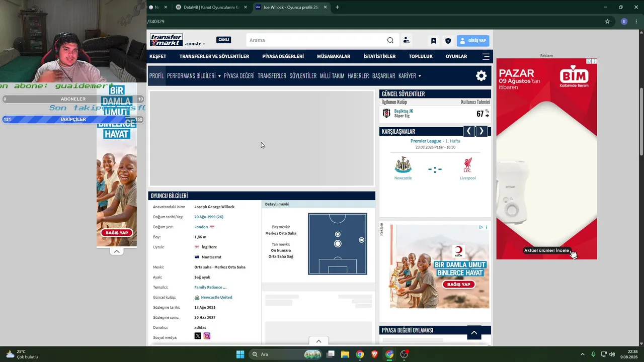Open the Keşfet menu
The image size is (644, 362).
157,56
